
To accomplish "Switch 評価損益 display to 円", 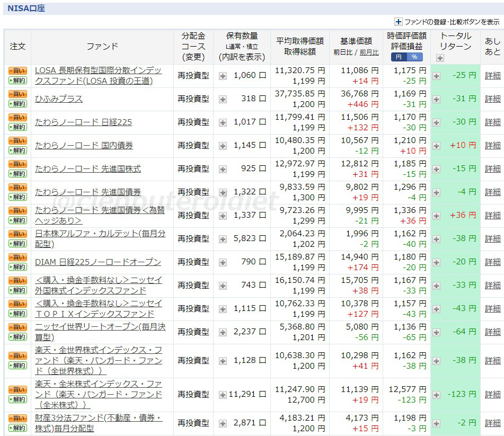I will tap(399, 57).
